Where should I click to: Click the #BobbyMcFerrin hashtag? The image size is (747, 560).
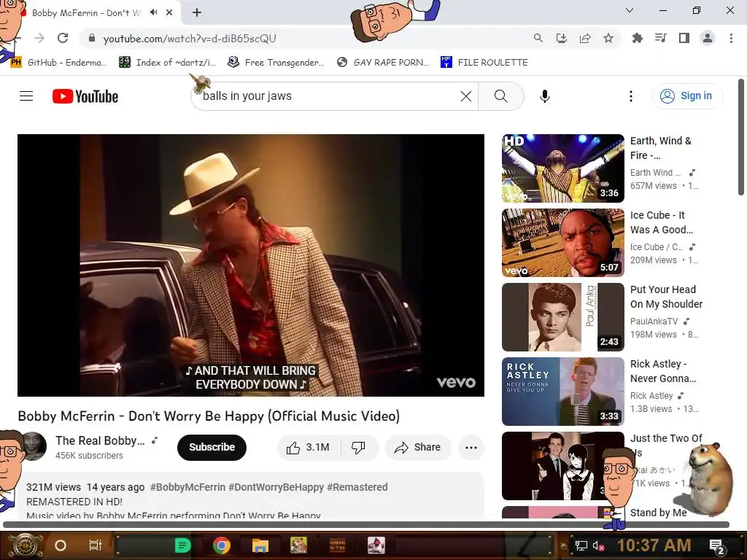pyautogui.click(x=187, y=487)
